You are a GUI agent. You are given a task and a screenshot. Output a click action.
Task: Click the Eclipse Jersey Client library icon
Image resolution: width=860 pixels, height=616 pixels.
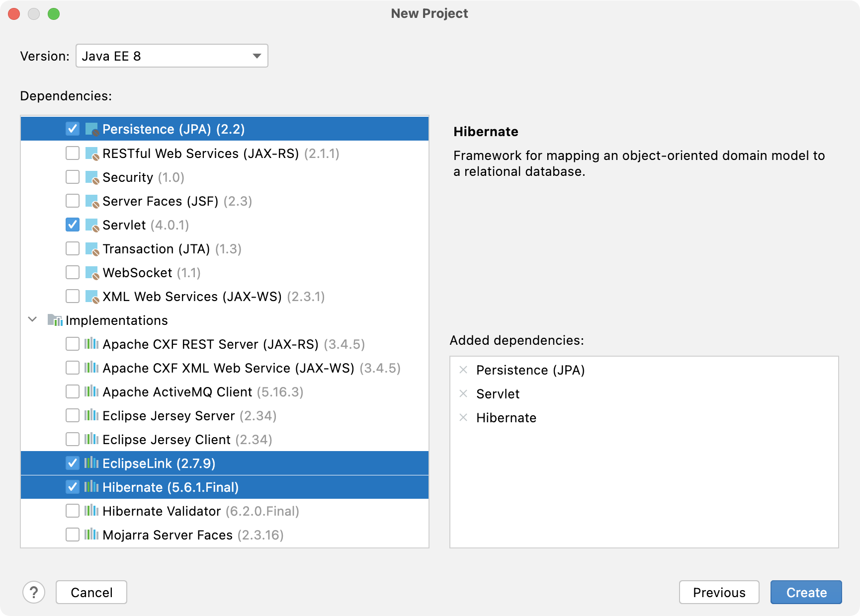91,439
